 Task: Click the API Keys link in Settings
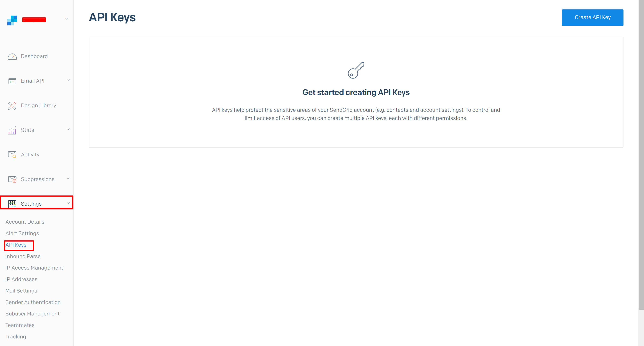(16, 245)
